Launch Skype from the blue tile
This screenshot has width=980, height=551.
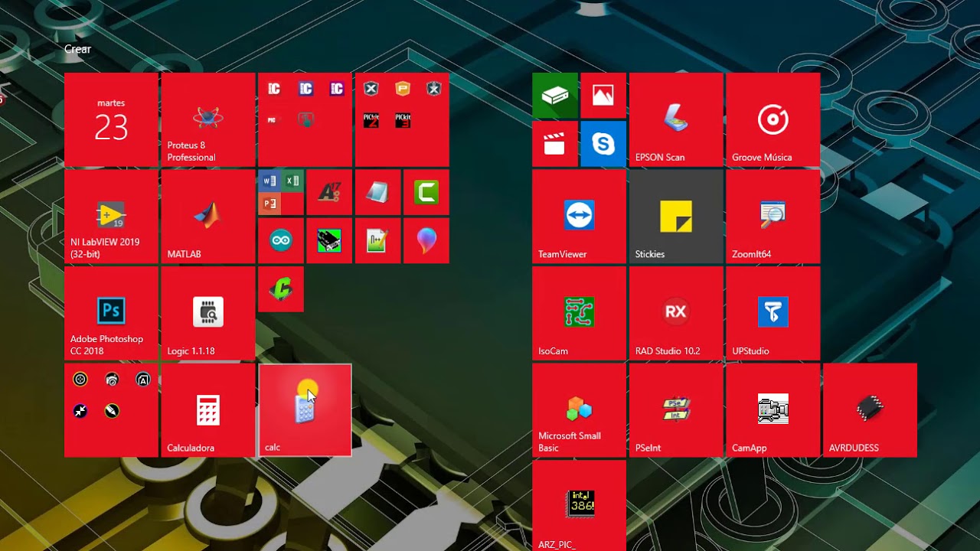[x=603, y=144]
